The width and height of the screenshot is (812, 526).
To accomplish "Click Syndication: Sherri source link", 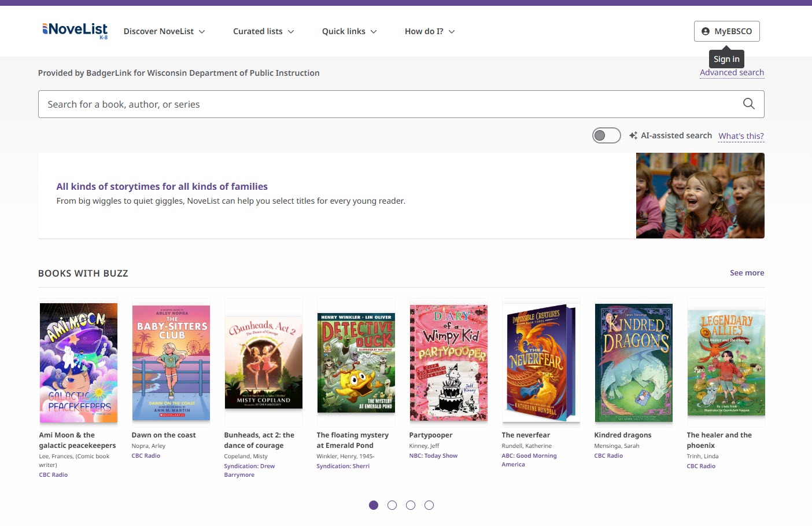I will (x=343, y=466).
